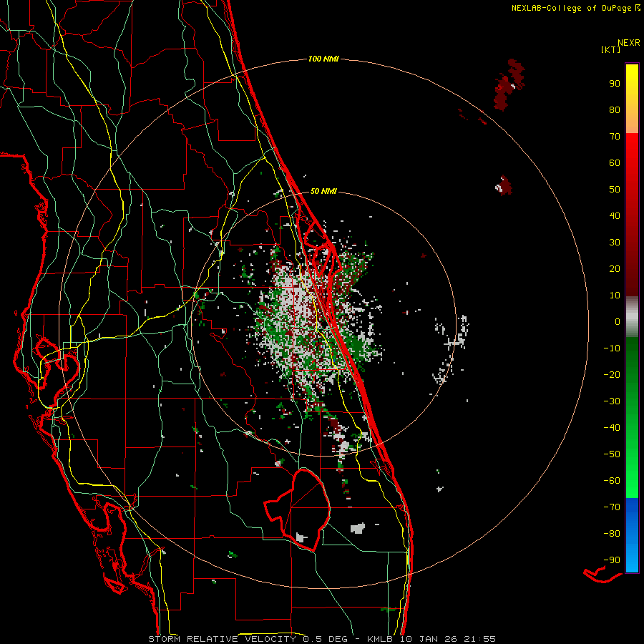Image resolution: width=644 pixels, height=644 pixels.
Task: Click the 20 value on velocity scale
Action: point(615,269)
